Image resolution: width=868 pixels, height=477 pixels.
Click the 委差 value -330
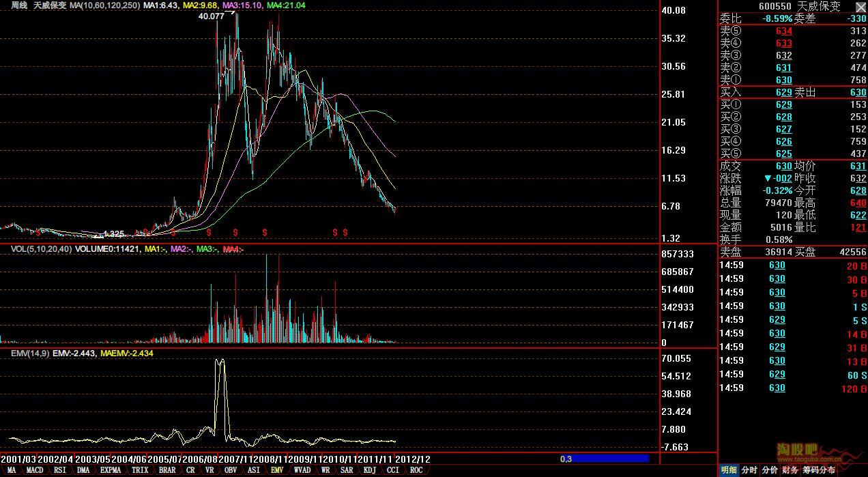click(x=856, y=18)
